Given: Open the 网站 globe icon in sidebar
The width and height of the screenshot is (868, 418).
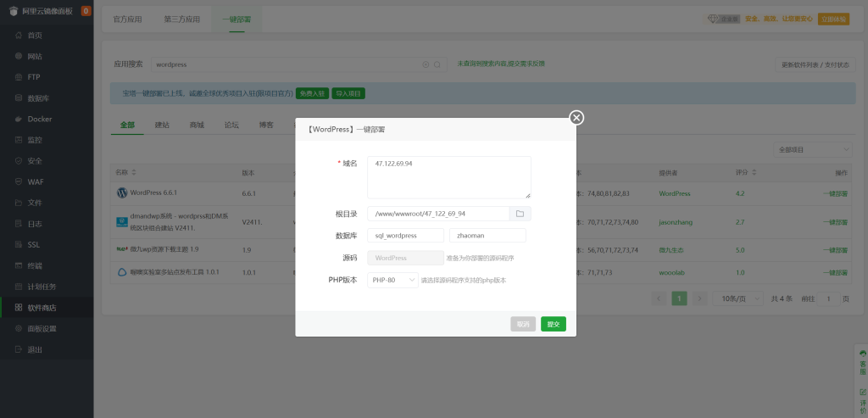Looking at the screenshot, I should [19, 57].
